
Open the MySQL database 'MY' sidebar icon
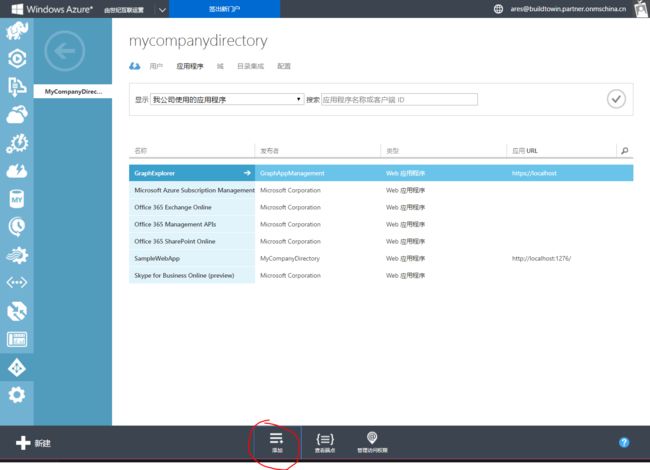tap(17, 199)
